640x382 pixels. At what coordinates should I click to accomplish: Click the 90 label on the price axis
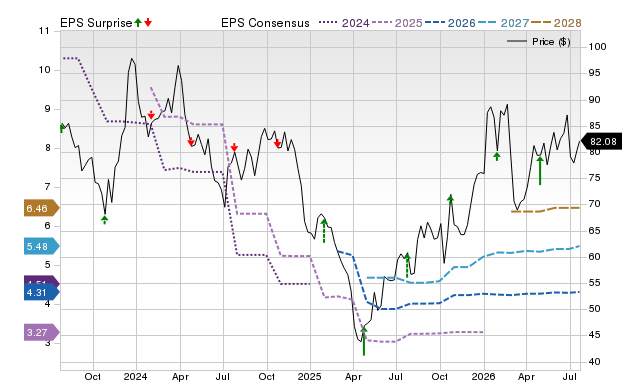pos(594,100)
